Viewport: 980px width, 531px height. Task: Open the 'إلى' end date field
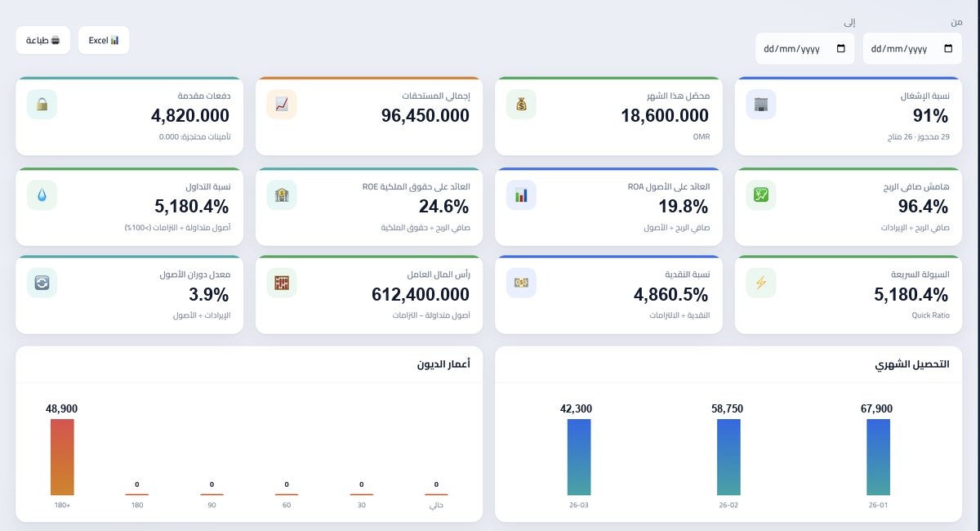[x=804, y=48]
